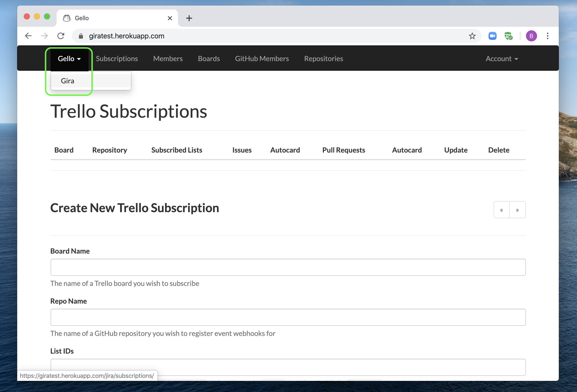Bookmark this page with the star icon

472,36
